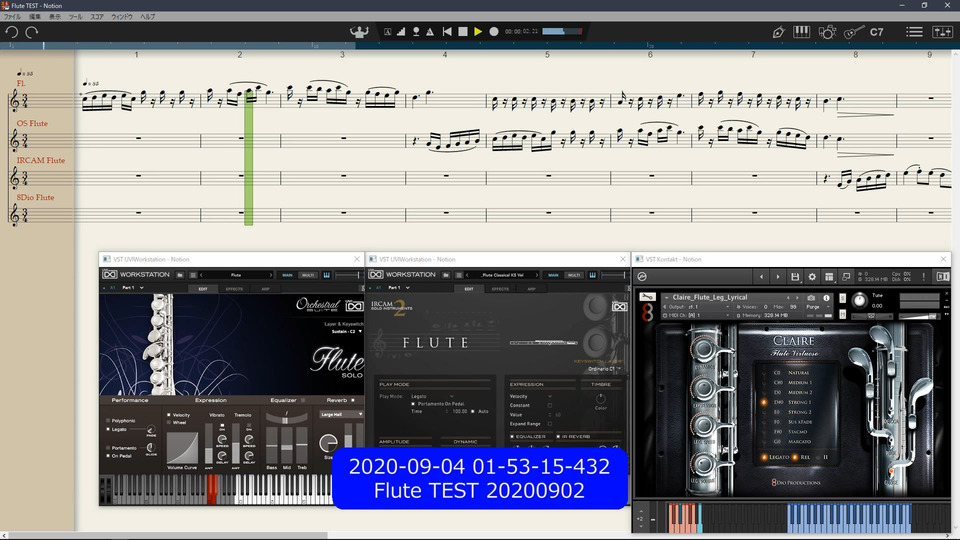Click the Kontakt save floppy icon
Screen dimensions: 960x540
pos(795,277)
